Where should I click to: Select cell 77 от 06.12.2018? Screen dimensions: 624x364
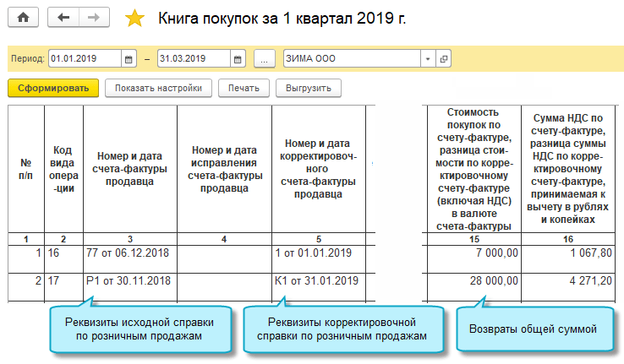tap(130, 259)
